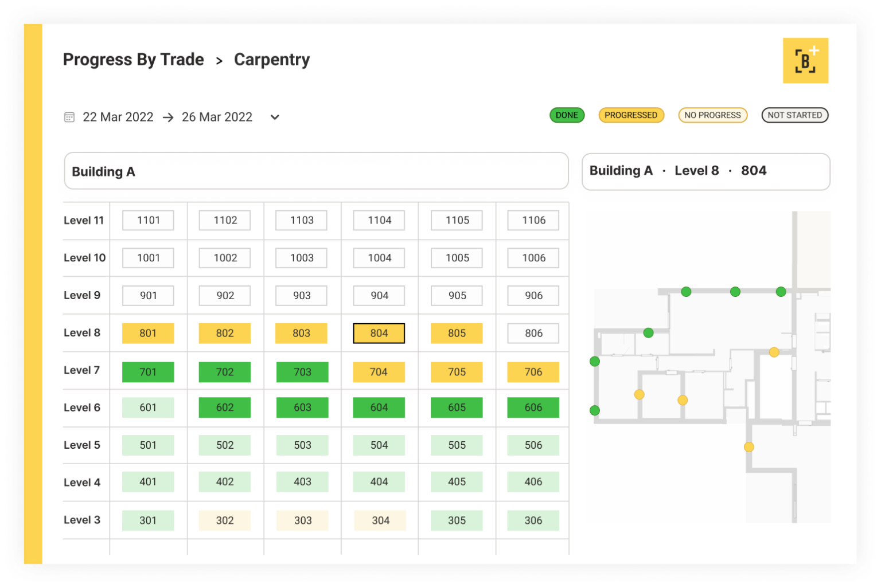Click the Progress By Trade breadcrumb
The width and height of the screenshot is (881, 588).
tap(133, 60)
